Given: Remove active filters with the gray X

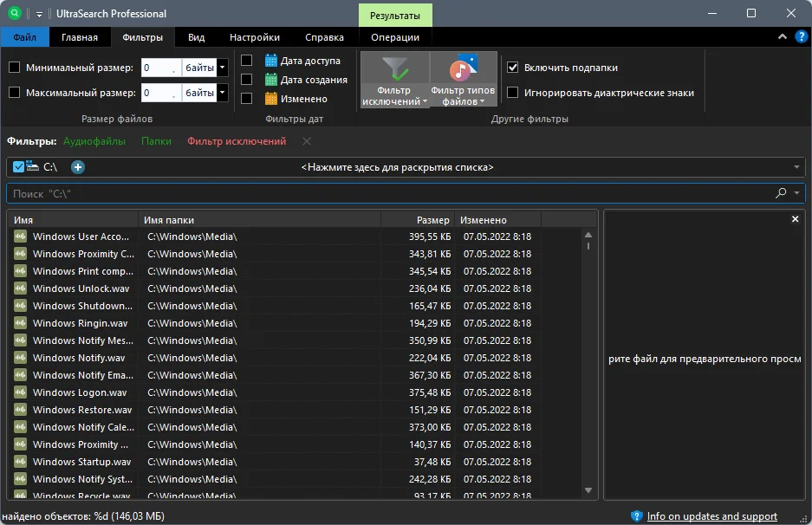Looking at the screenshot, I should [x=307, y=141].
